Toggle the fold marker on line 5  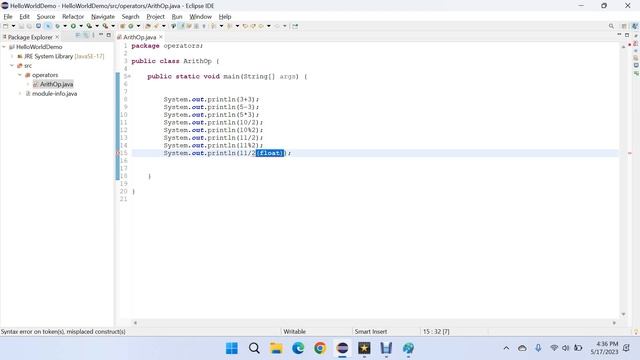pyautogui.click(x=129, y=76)
